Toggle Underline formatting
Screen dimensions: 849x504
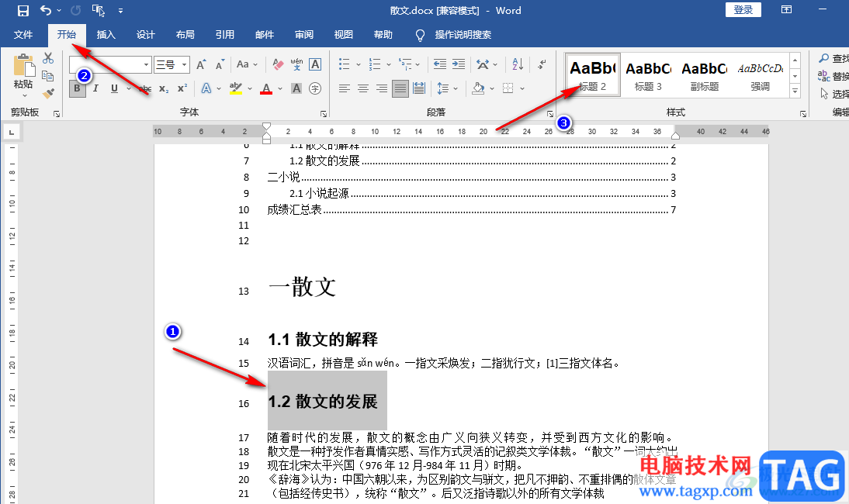click(x=114, y=88)
